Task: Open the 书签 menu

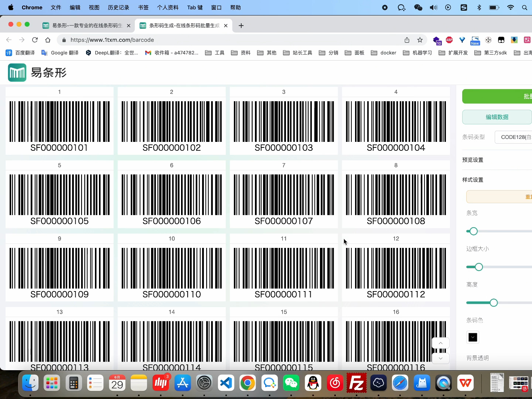Action: click(x=143, y=7)
